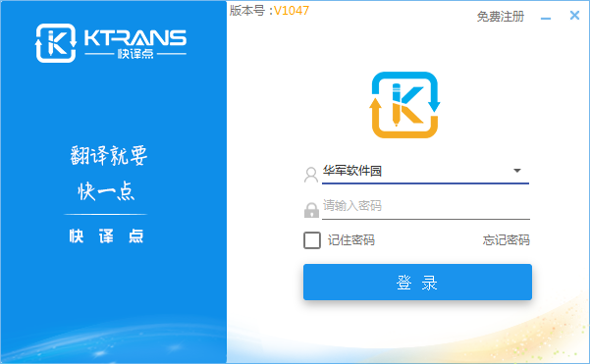Click the 登录 login button
Viewport: 590px width, 364px height.
click(x=417, y=282)
